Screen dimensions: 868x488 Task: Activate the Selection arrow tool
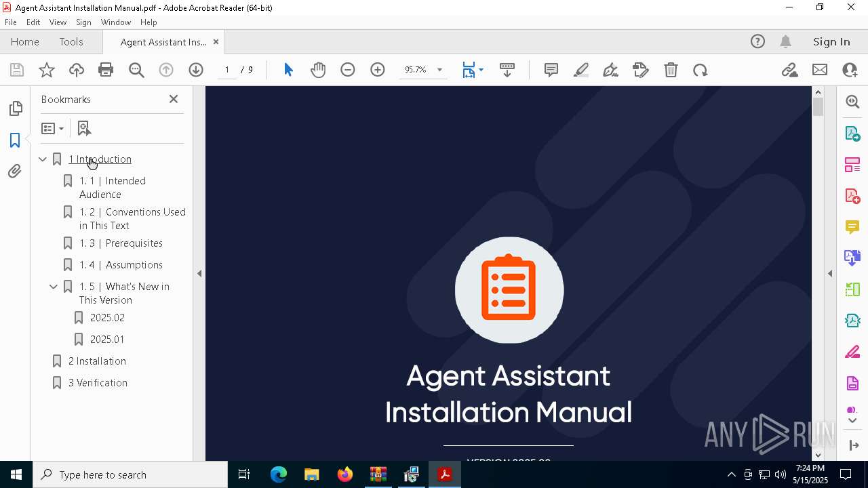[x=288, y=70]
